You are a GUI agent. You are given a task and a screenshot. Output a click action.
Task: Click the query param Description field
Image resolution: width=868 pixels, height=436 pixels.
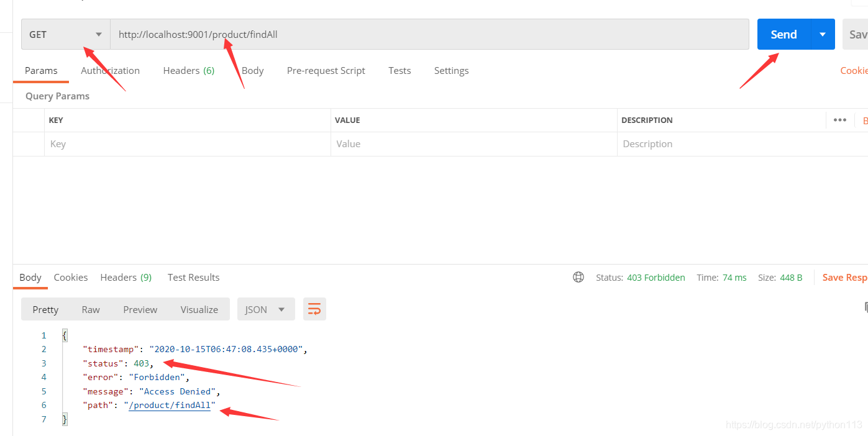pyautogui.click(x=742, y=144)
